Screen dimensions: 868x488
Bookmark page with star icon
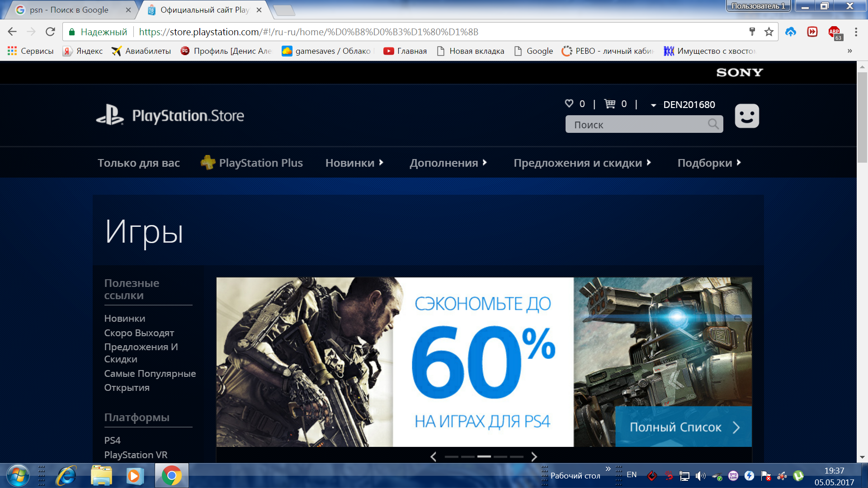pyautogui.click(x=769, y=32)
